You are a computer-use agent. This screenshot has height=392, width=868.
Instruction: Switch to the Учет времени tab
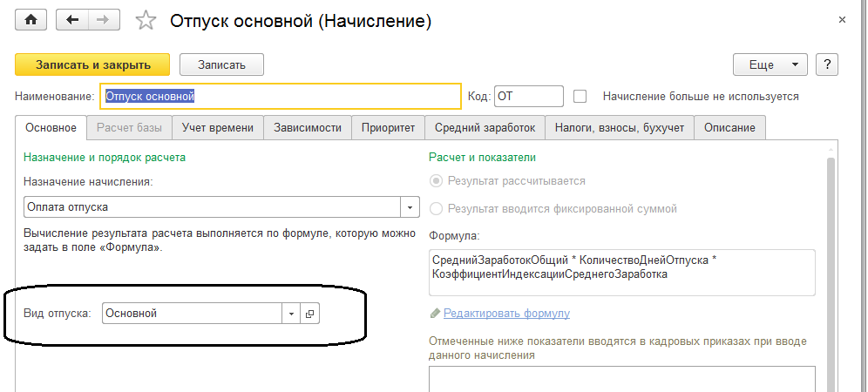pos(218,127)
